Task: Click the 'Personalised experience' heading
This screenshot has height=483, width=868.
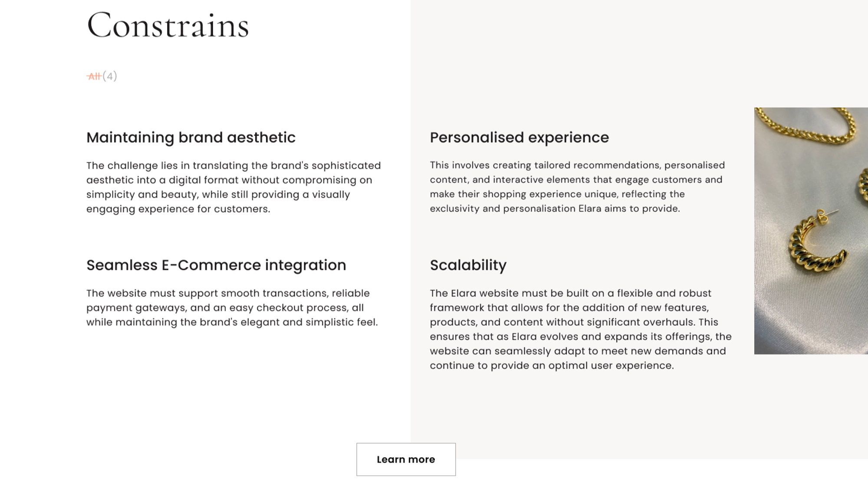Action: (519, 137)
